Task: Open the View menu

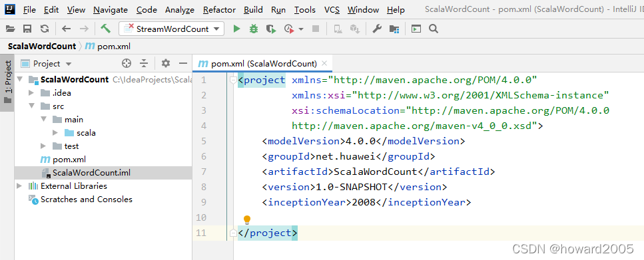Action: (76, 9)
